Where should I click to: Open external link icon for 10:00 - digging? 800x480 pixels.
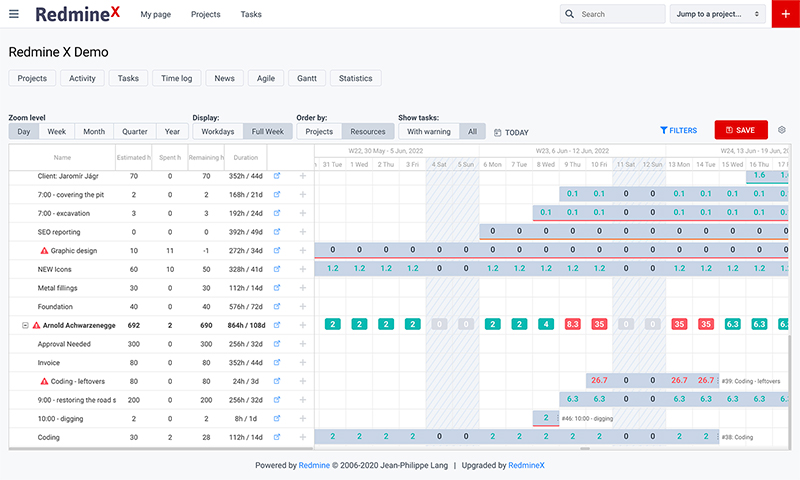[277, 418]
